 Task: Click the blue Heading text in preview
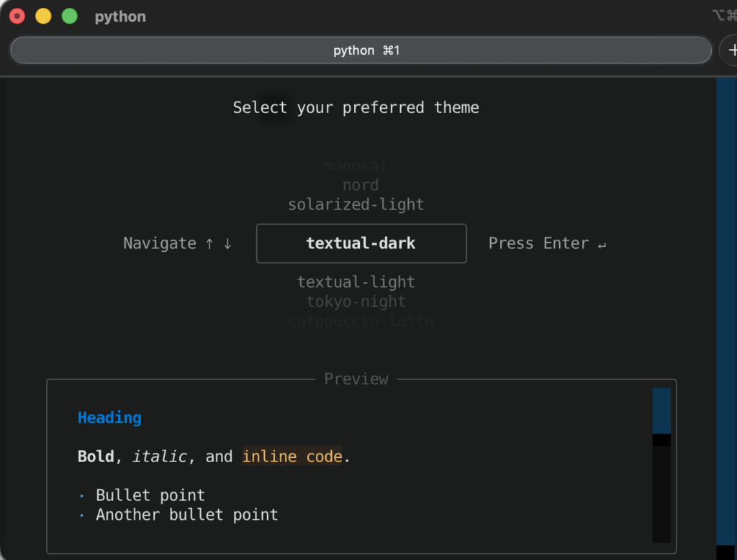(x=109, y=417)
